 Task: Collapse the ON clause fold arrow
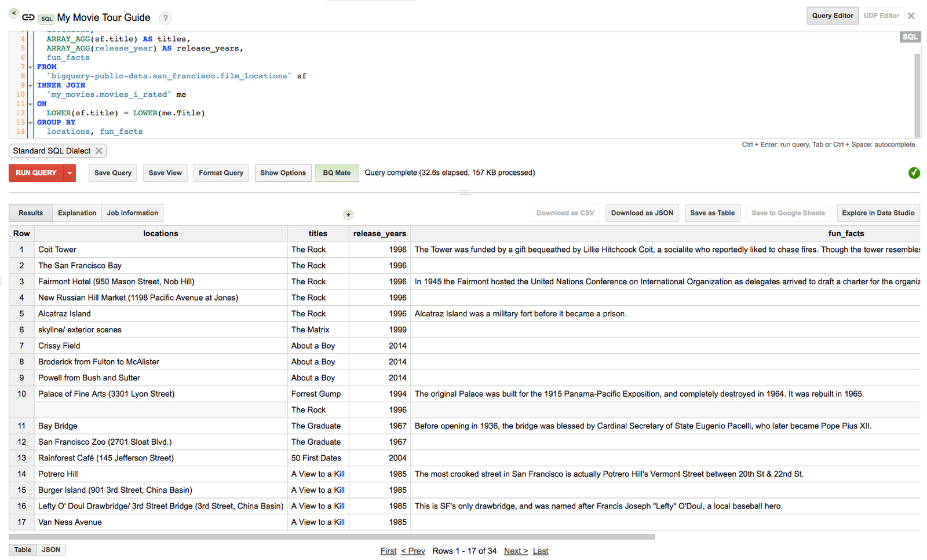coord(30,104)
